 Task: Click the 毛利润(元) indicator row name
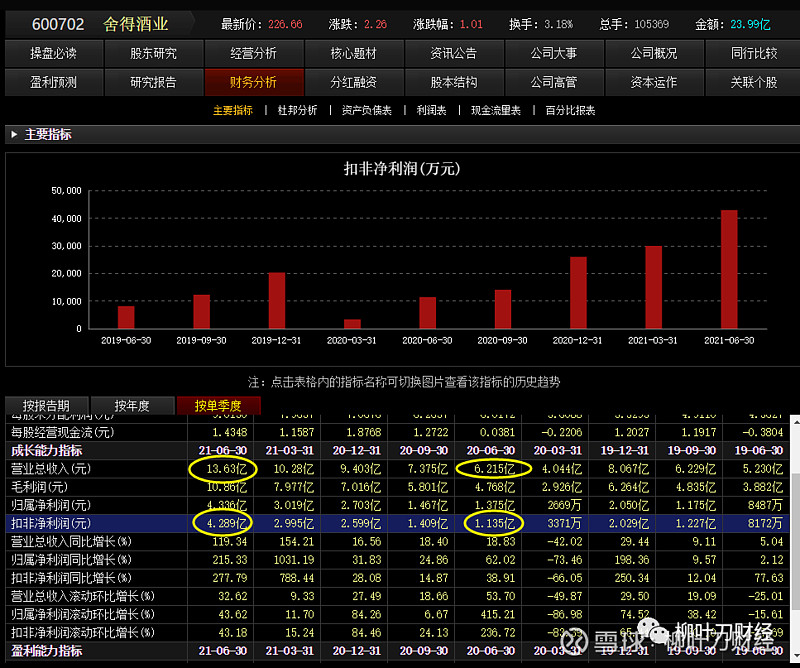[39, 487]
